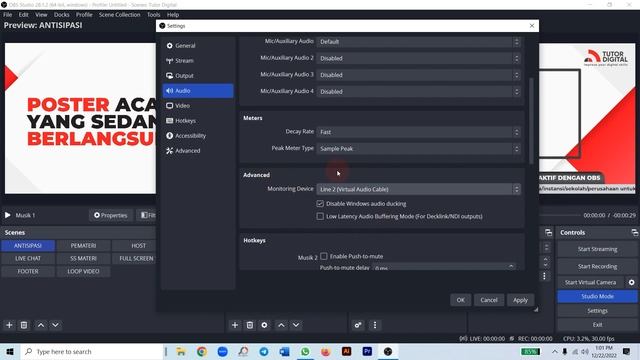Select the Audio settings category

point(198,91)
